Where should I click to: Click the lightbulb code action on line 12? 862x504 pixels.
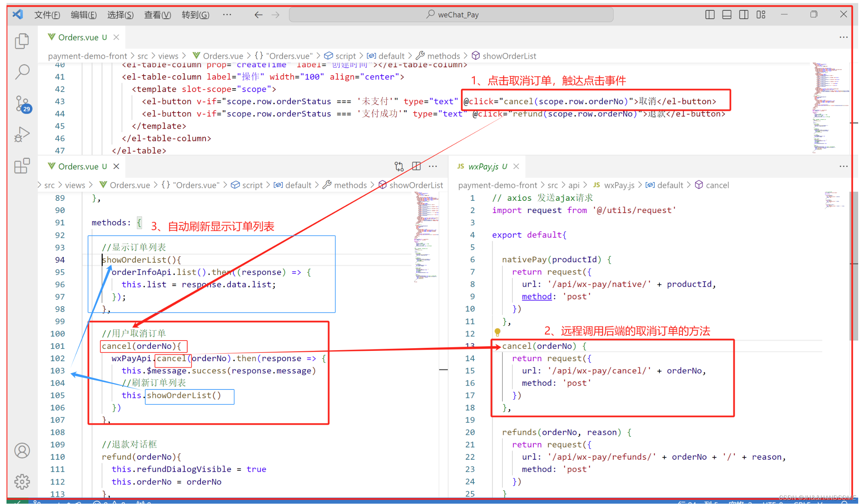(497, 332)
